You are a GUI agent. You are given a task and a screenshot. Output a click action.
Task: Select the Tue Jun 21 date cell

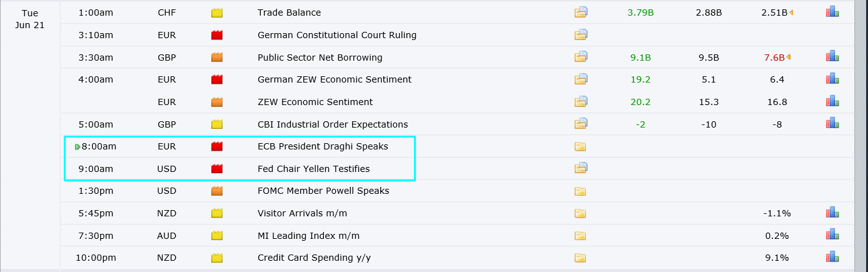[29, 19]
